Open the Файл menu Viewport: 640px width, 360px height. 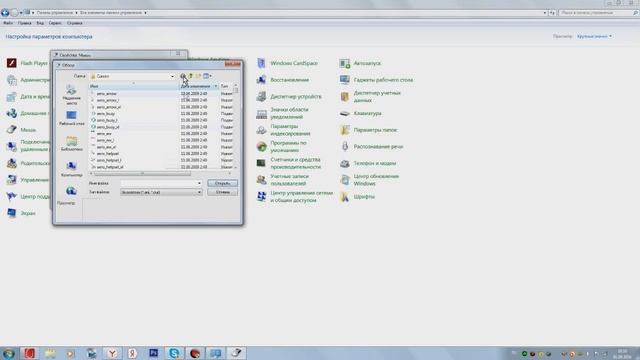pyautogui.click(x=8, y=23)
